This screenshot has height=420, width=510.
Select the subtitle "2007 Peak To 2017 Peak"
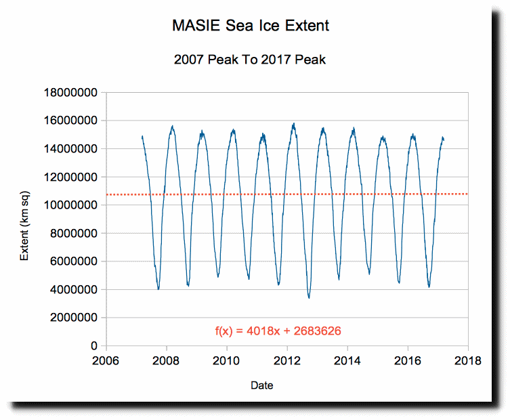pos(250,60)
